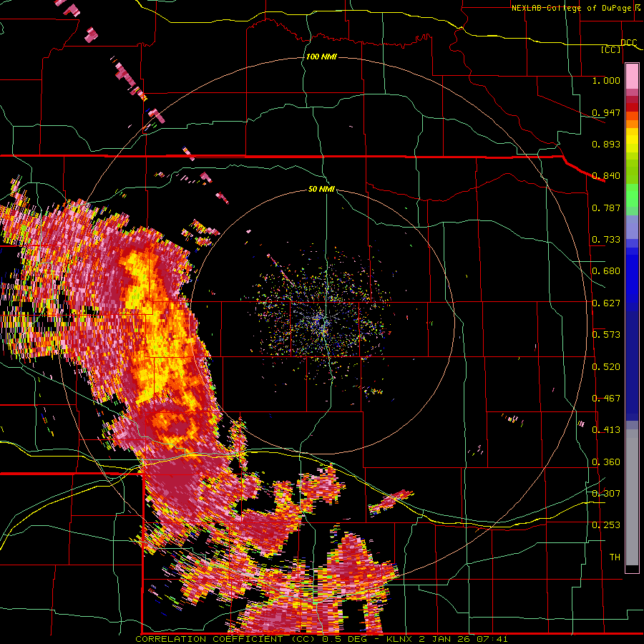Select the 0.840 scale value
This screenshot has height=644, width=644.
tap(606, 176)
